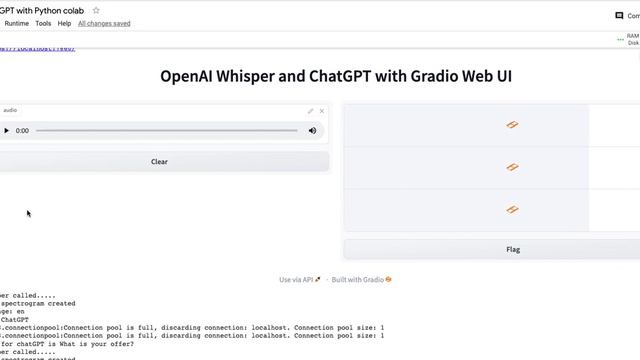Open the Comment panel icon
Screen dimensions: 640x360
point(619,16)
